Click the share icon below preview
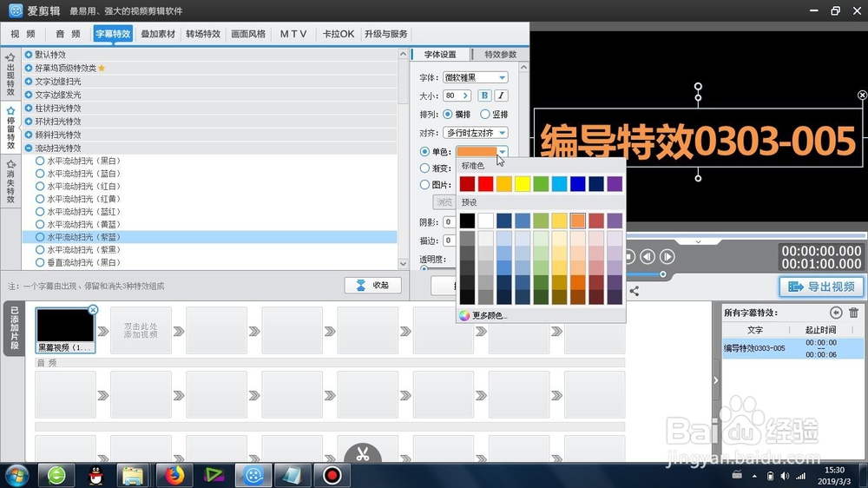This screenshot has height=488, width=868. (635, 291)
